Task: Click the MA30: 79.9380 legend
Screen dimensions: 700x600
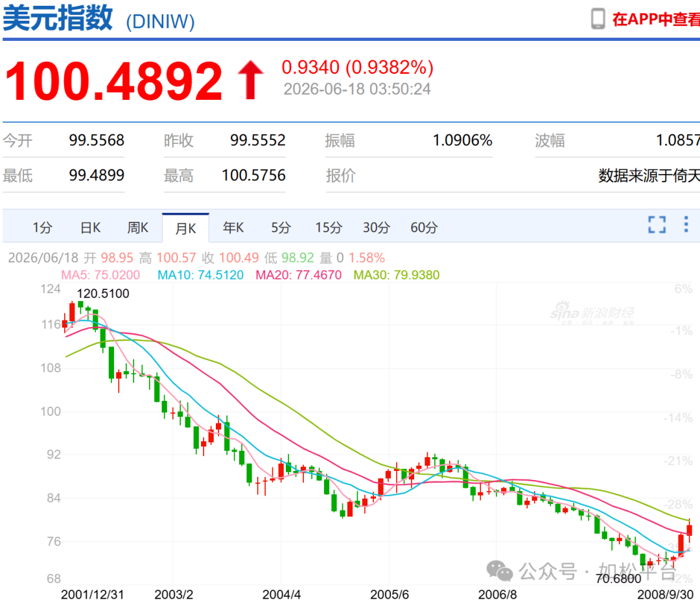Action: (x=397, y=275)
